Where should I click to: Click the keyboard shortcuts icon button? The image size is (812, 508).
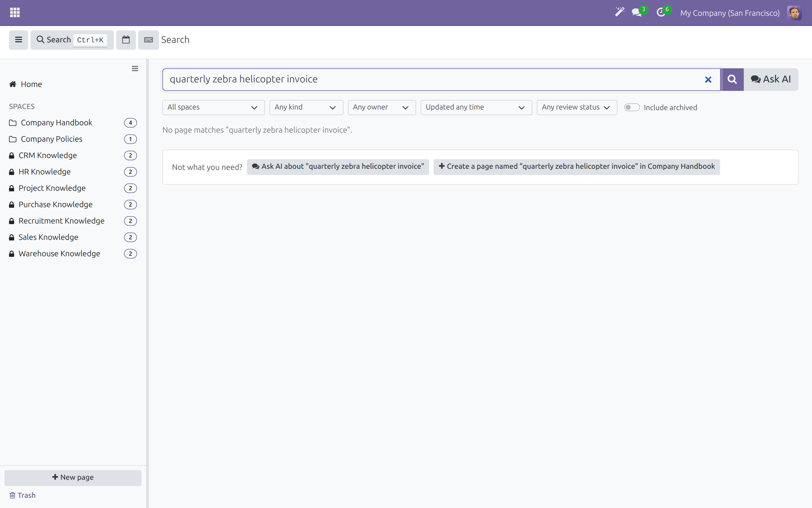pyautogui.click(x=148, y=40)
